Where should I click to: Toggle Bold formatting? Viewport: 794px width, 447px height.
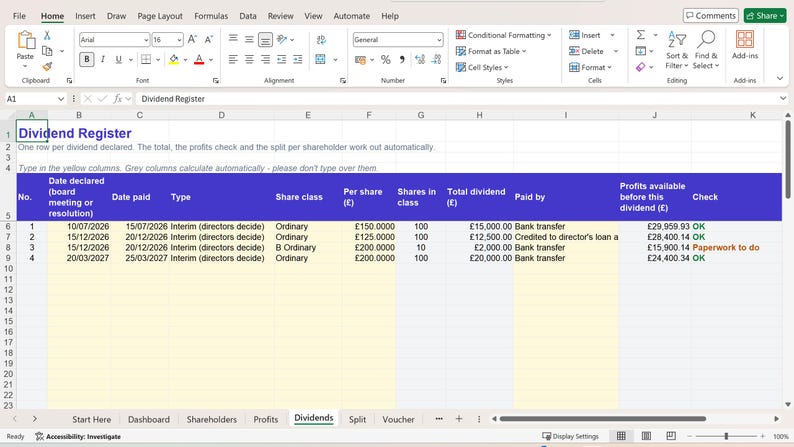click(87, 60)
